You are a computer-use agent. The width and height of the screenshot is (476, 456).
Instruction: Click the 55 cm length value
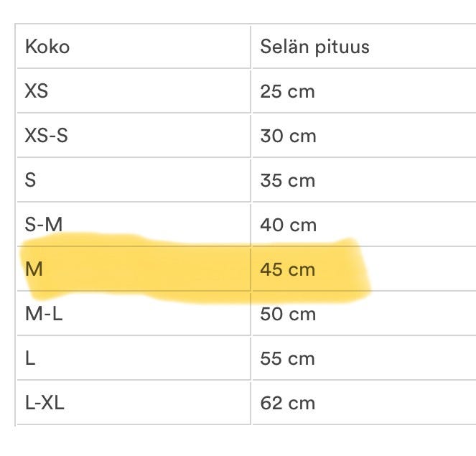coord(287,358)
